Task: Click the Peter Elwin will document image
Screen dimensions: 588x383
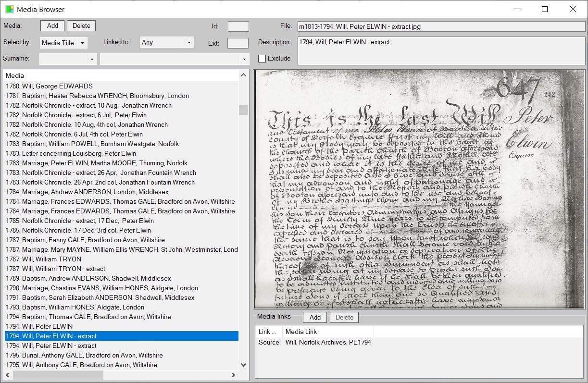Action: pyautogui.click(x=419, y=189)
